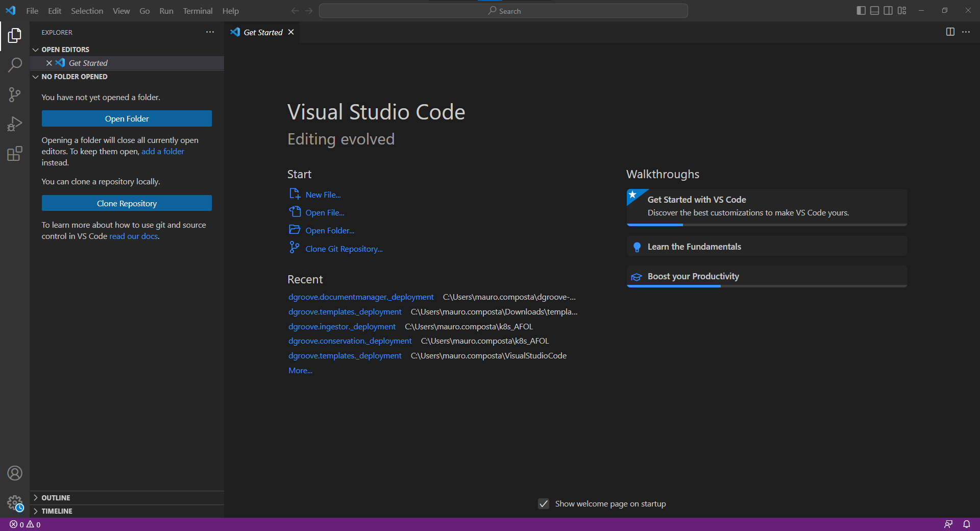Open the Run menu
Image resolution: width=980 pixels, height=531 pixels.
coord(166,11)
